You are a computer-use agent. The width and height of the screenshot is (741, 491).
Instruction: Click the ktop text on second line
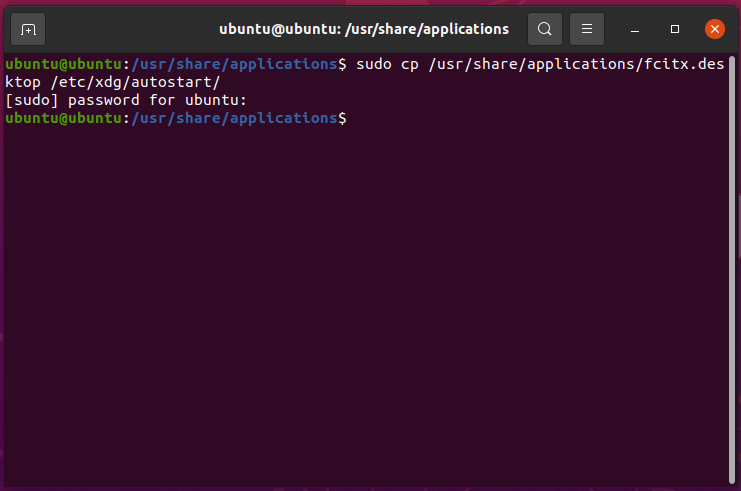pos(23,82)
